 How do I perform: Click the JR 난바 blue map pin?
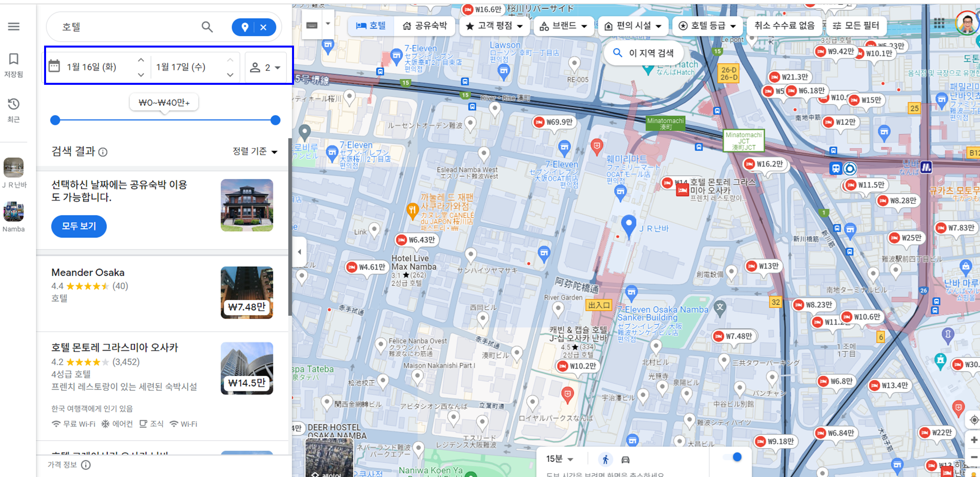tap(628, 226)
